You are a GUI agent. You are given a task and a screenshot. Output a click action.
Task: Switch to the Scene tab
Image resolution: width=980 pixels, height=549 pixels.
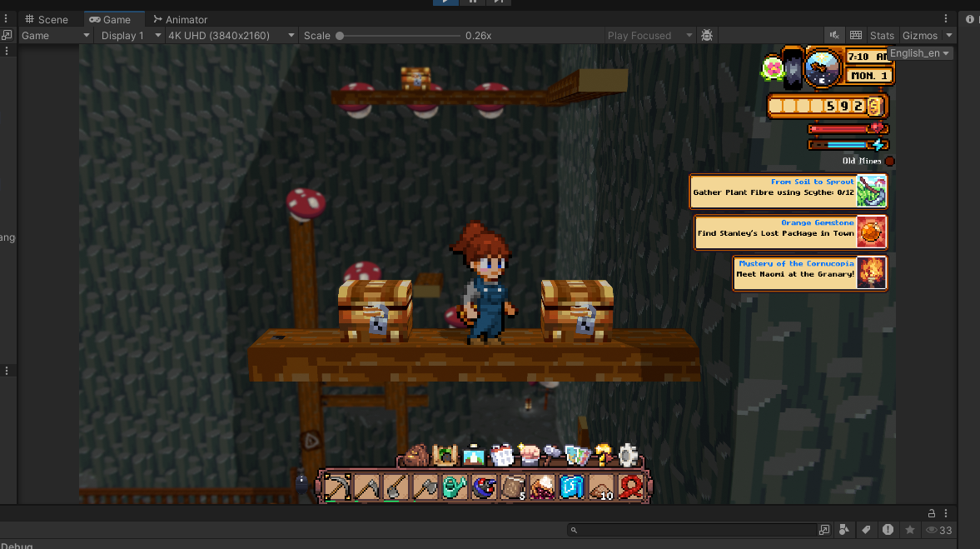click(47, 19)
